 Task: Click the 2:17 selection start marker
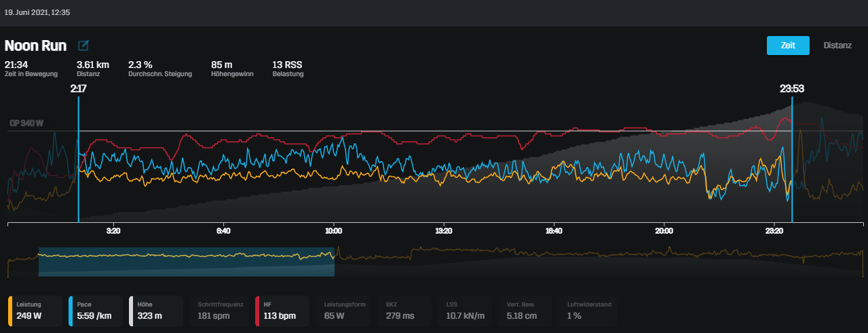79,88
